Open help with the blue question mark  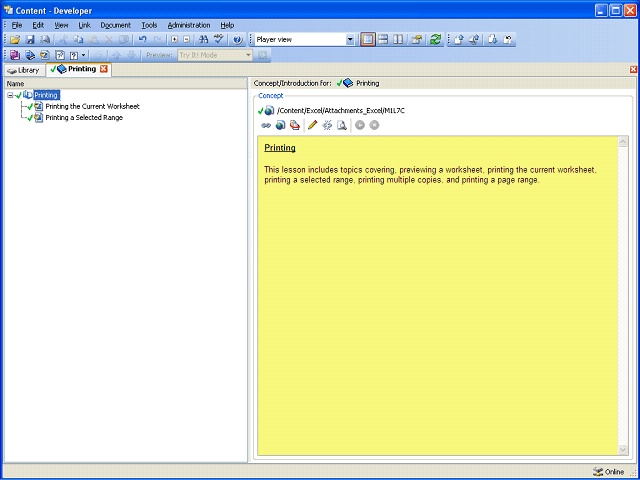238,40
